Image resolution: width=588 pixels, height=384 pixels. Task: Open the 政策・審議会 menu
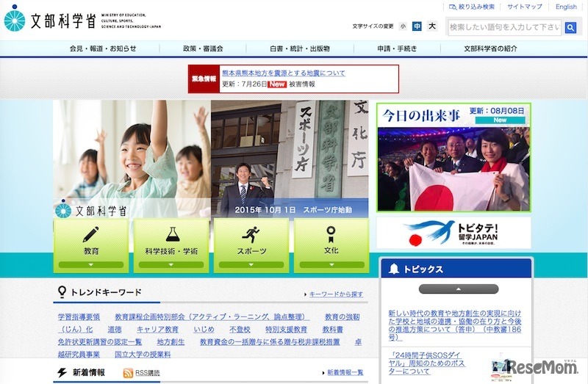coord(203,48)
